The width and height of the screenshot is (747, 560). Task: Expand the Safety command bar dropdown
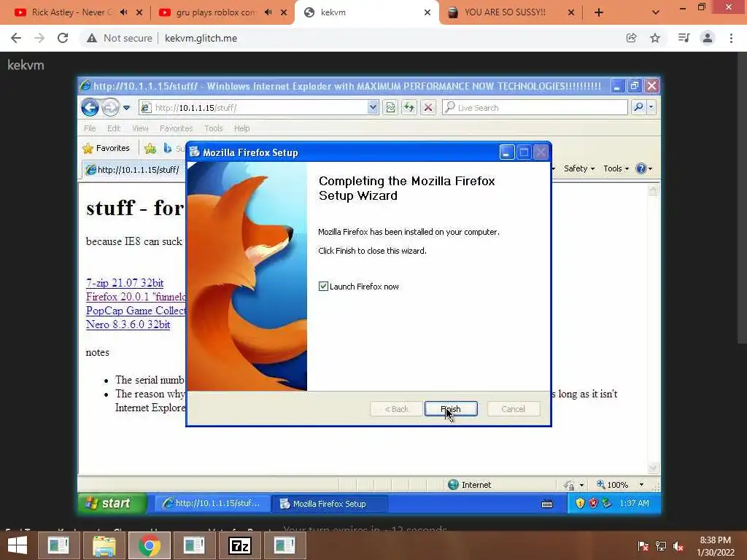tap(578, 168)
